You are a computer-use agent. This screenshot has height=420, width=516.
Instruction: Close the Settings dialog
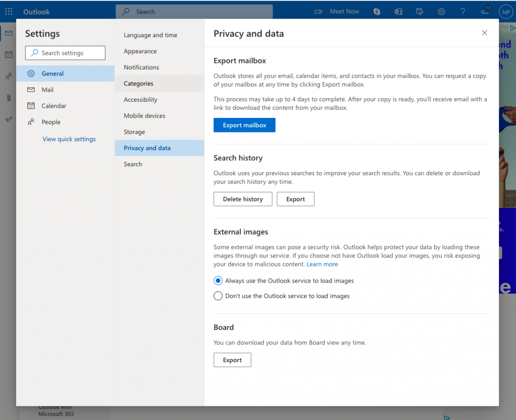click(x=484, y=33)
